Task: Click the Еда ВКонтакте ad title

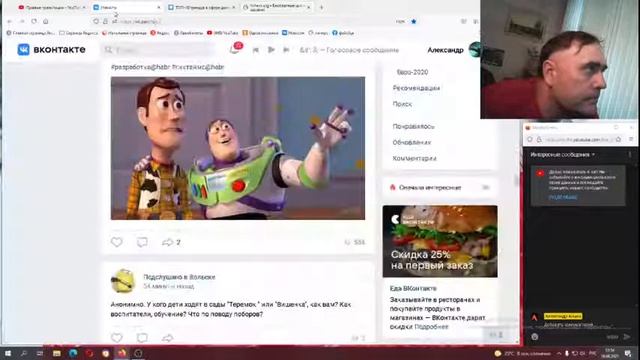Action: click(413, 288)
